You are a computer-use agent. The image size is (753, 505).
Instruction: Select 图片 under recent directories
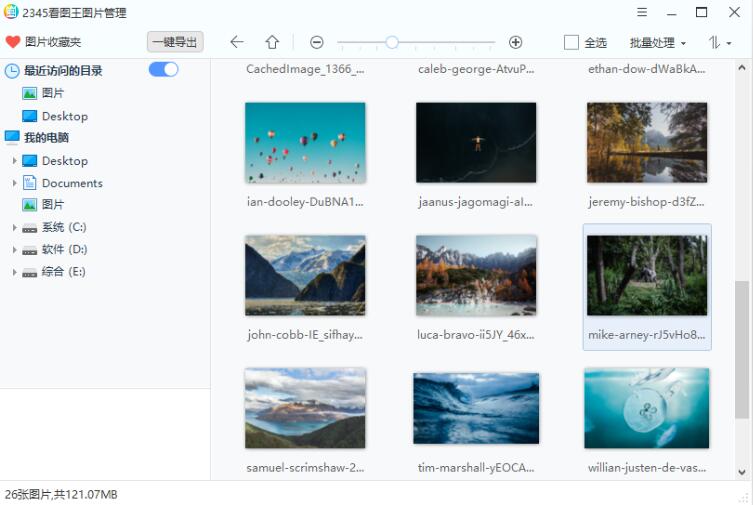pyautogui.click(x=53, y=93)
